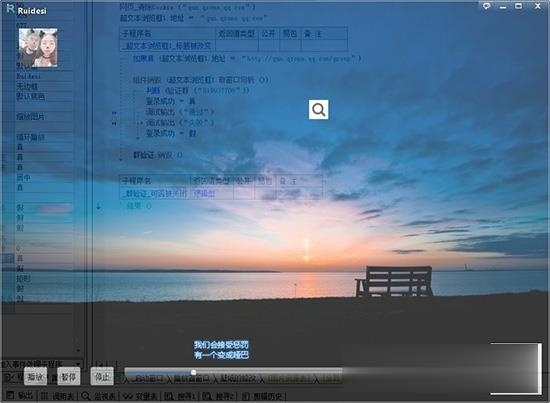Click the 停止 stop button
Image resolution: width=550 pixels, height=403 pixels.
click(x=102, y=376)
